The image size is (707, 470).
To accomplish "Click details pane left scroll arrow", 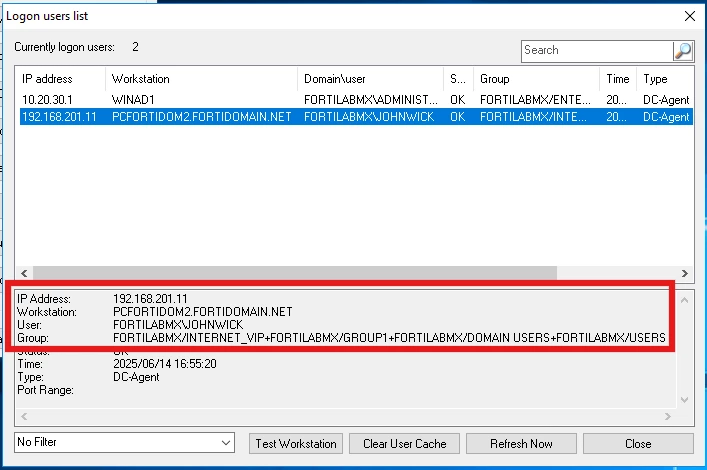I will coord(24,416).
